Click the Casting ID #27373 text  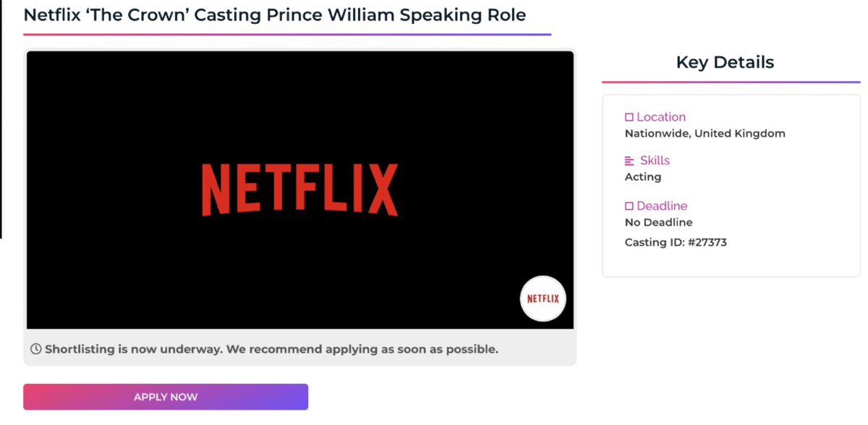point(676,243)
